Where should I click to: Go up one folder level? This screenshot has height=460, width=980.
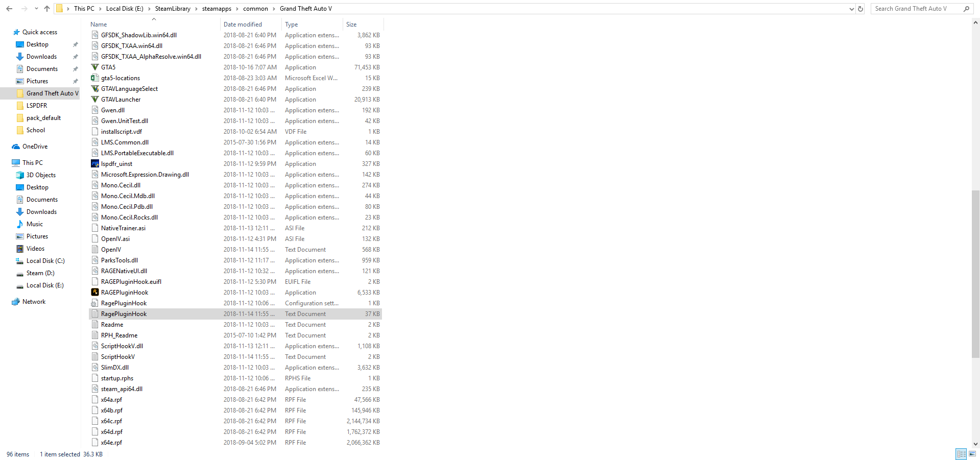point(47,9)
